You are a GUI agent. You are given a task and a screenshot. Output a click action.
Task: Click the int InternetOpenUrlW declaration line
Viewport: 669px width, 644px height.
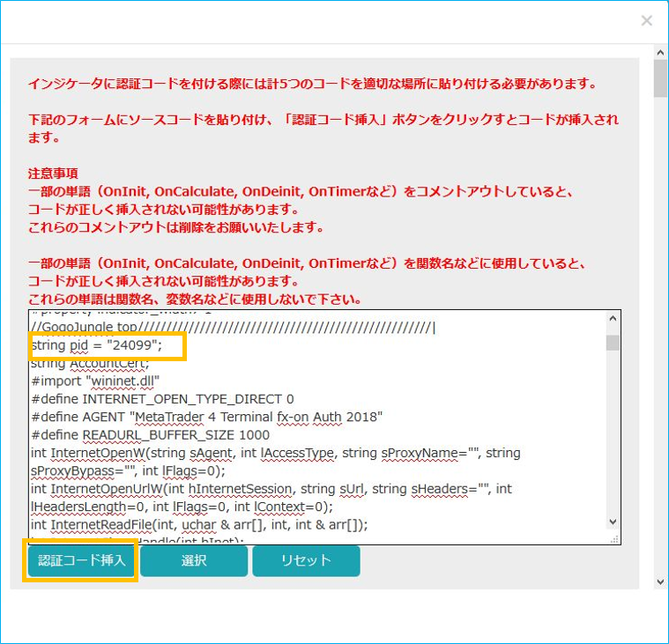271,488
